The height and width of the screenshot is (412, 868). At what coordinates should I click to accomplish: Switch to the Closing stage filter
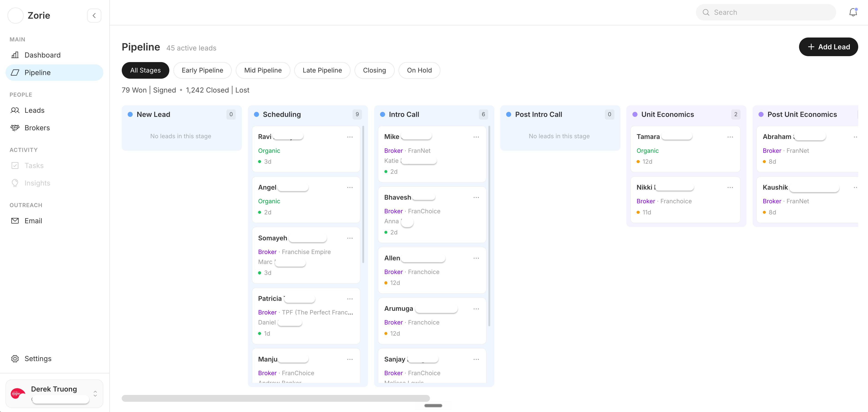[374, 70]
